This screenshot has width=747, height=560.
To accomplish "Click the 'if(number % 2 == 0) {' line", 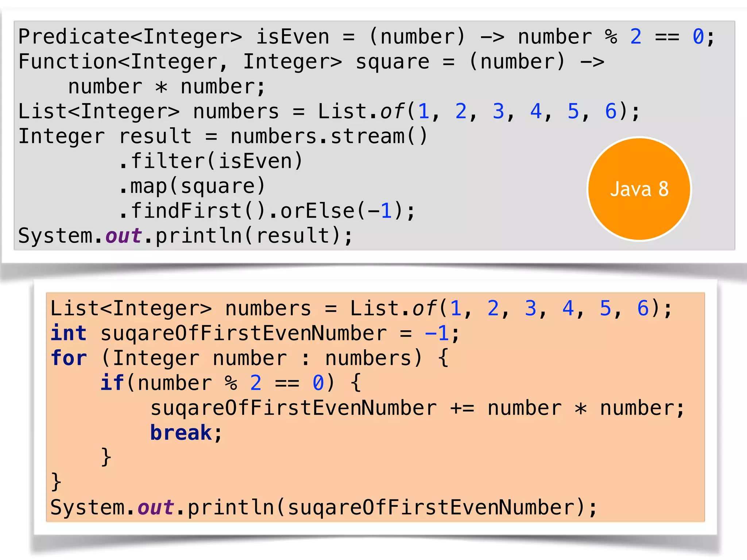I will (x=231, y=383).
